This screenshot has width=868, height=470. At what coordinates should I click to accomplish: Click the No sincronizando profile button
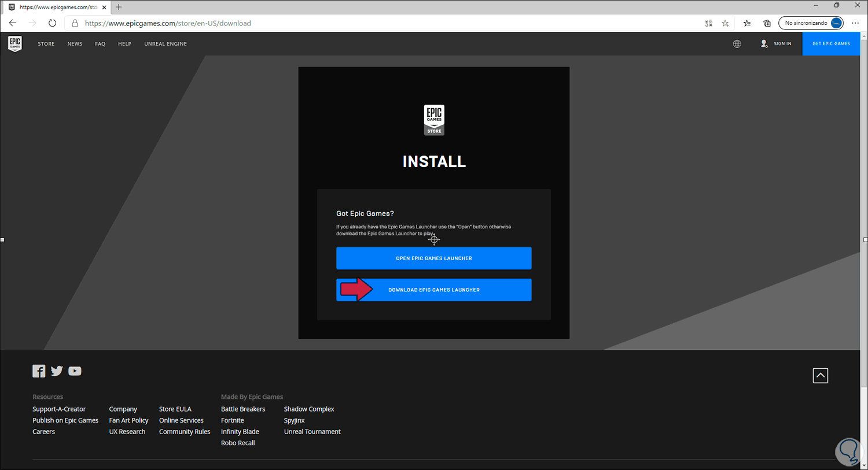811,23
